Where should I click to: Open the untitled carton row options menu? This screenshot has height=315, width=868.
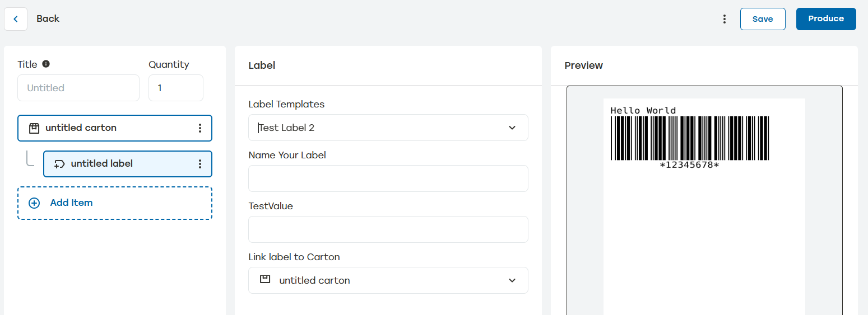point(200,128)
